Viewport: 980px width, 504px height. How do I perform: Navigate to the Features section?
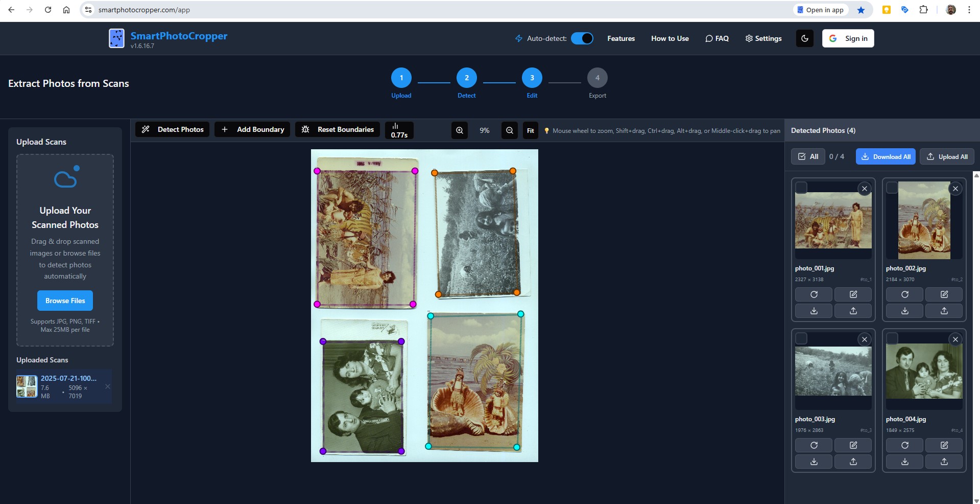(x=621, y=38)
